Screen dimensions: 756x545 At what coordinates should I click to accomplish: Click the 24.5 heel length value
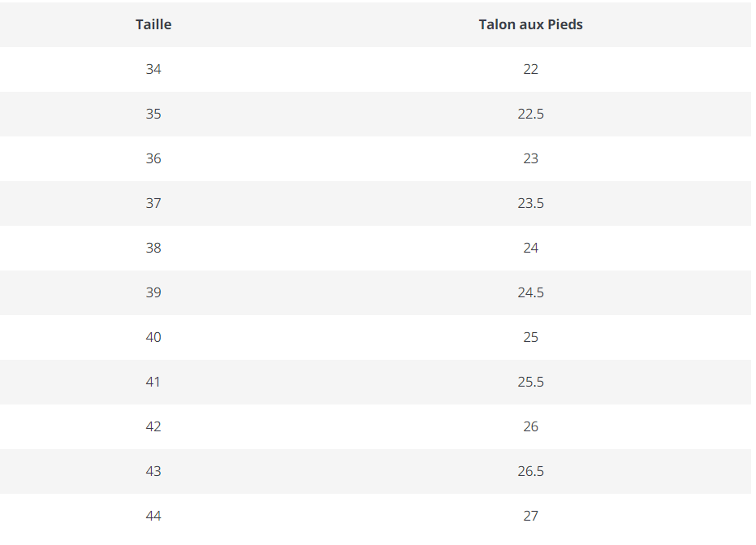tap(530, 292)
